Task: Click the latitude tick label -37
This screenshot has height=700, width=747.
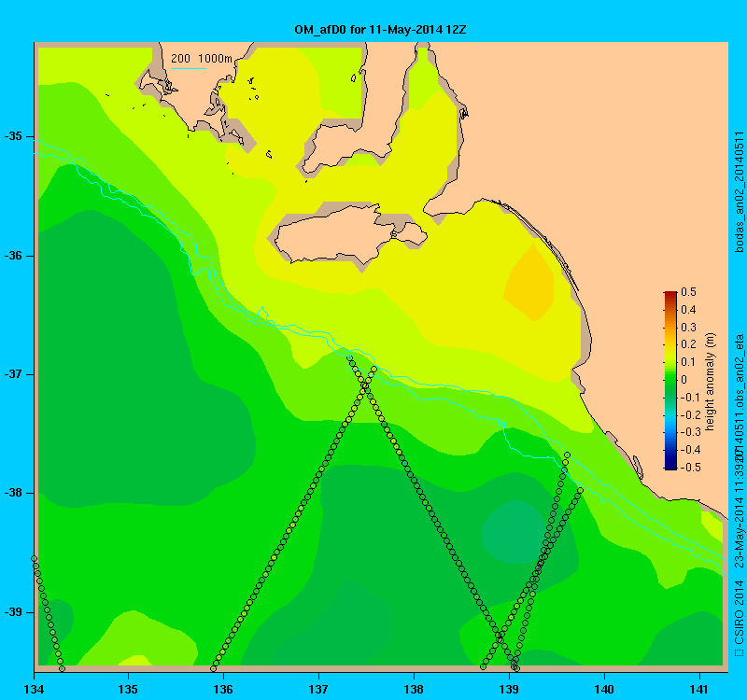Action: click(13, 374)
